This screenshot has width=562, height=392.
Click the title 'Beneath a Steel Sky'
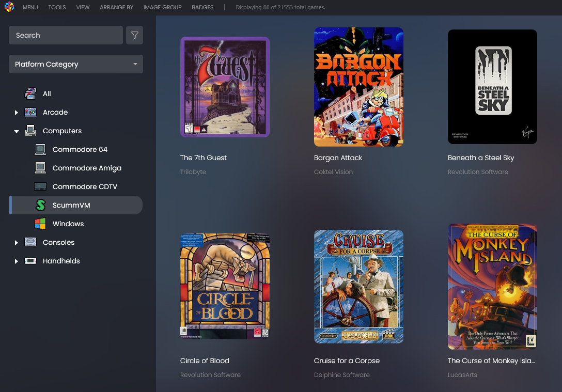pyautogui.click(x=480, y=158)
